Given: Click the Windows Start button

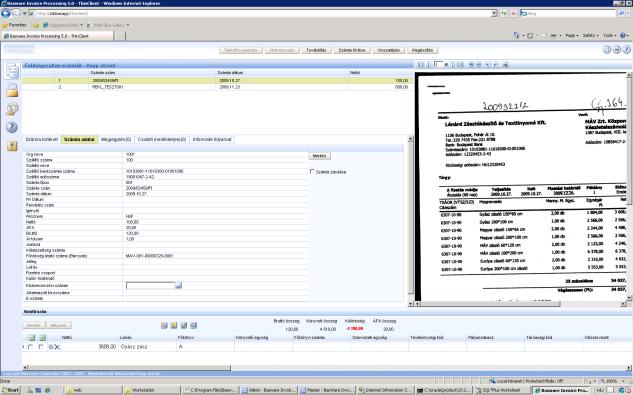Looking at the screenshot, I should tap(11, 390).
